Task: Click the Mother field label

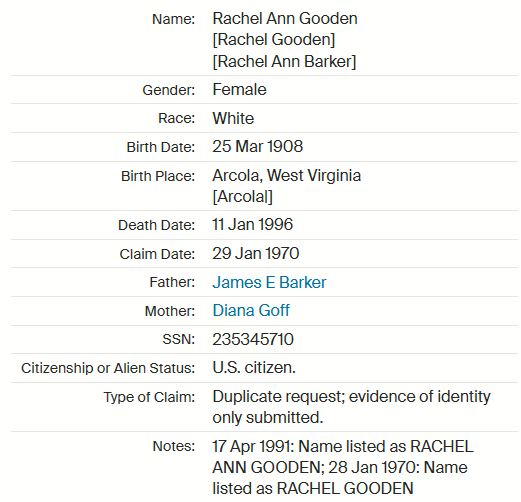Action: click(x=170, y=311)
